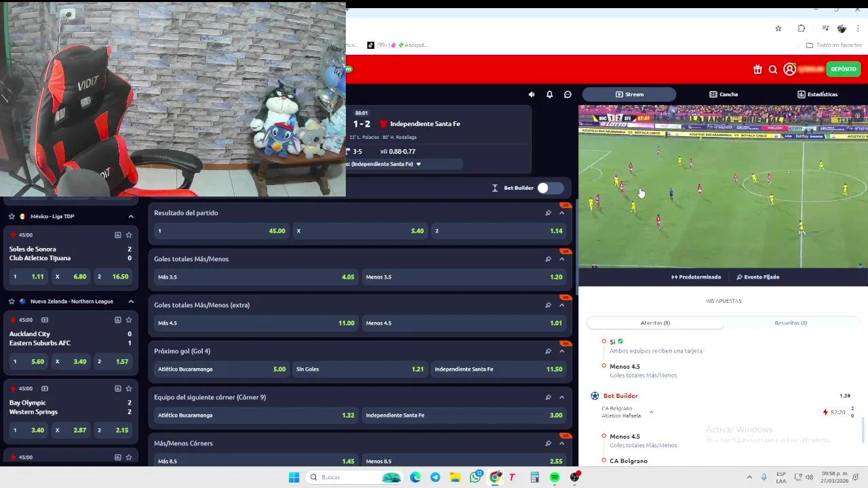868x488 pixels.
Task: Bet on Menos 4.5 at 1.01
Action: pyautogui.click(x=464, y=323)
